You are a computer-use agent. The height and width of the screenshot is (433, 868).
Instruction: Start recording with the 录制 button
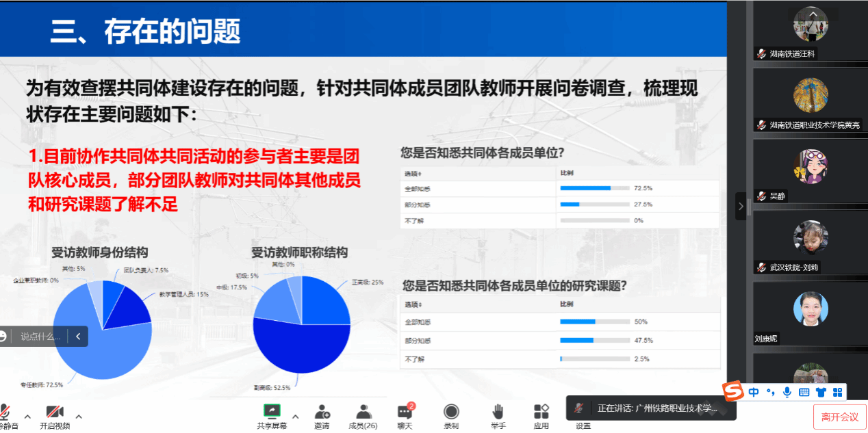[451, 415]
